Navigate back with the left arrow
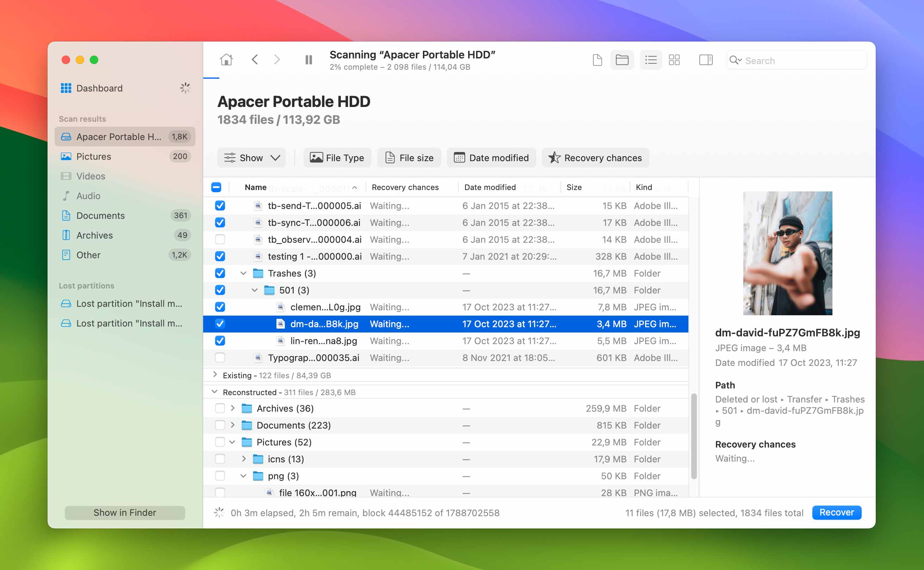The width and height of the screenshot is (924, 570). (x=255, y=59)
